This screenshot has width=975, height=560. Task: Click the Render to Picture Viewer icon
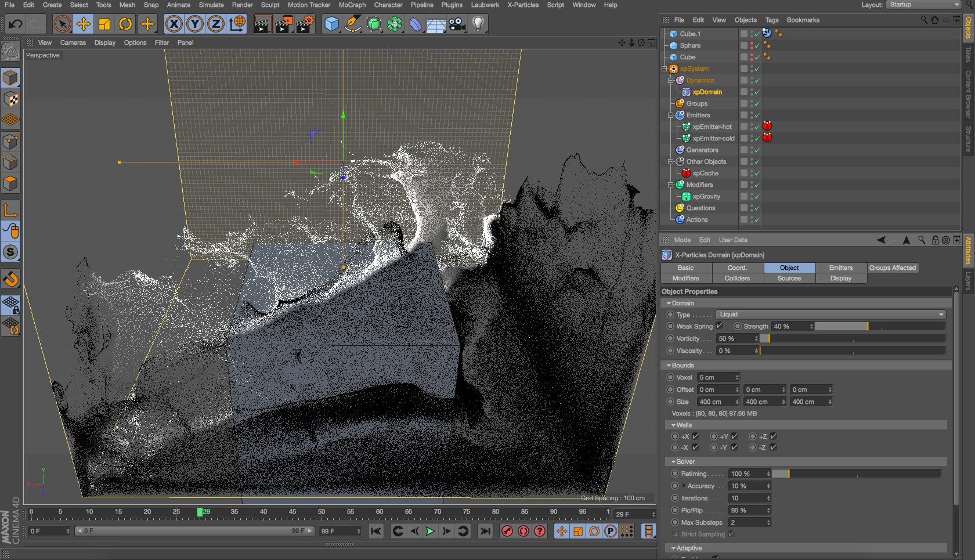[x=284, y=24]
